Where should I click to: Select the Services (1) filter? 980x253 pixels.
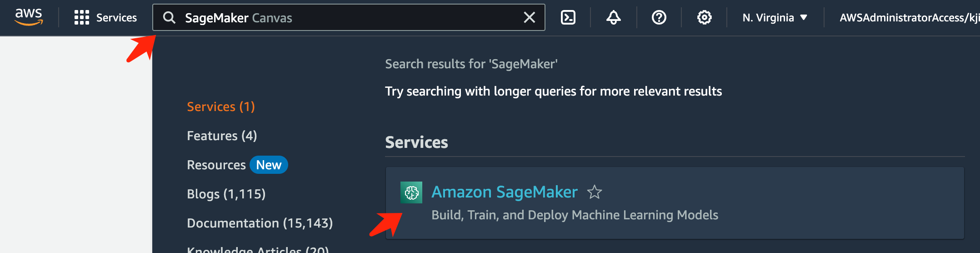pyautogui.click(x=221, y=106)
